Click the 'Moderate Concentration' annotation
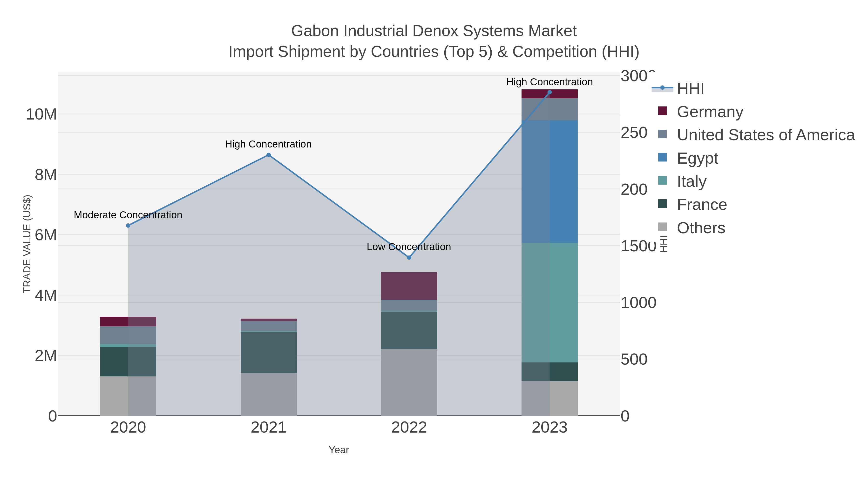Image resolution: width=868 pixels, height=488 pixels. tap(128, 215)
